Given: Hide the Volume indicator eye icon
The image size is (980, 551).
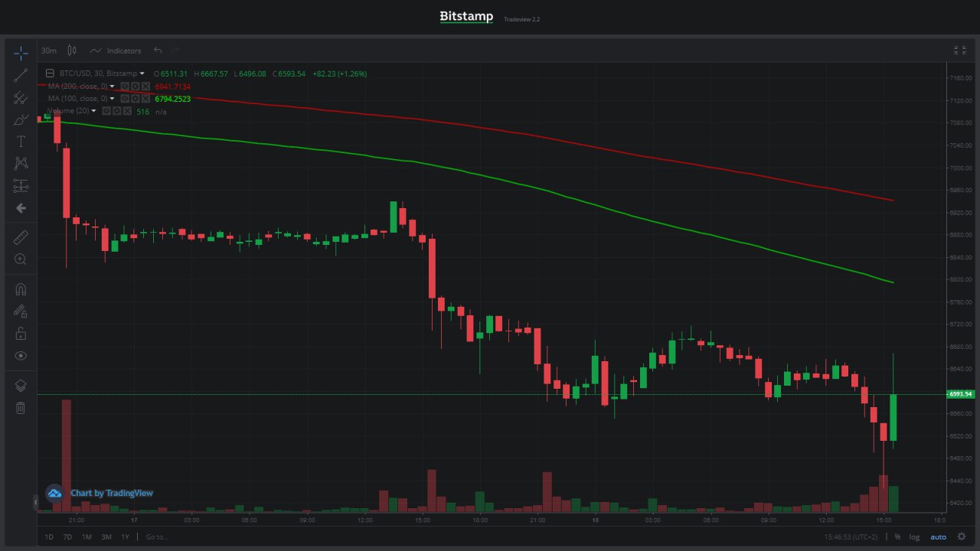Looking at the screenshot, I should [x=107, y=111].
